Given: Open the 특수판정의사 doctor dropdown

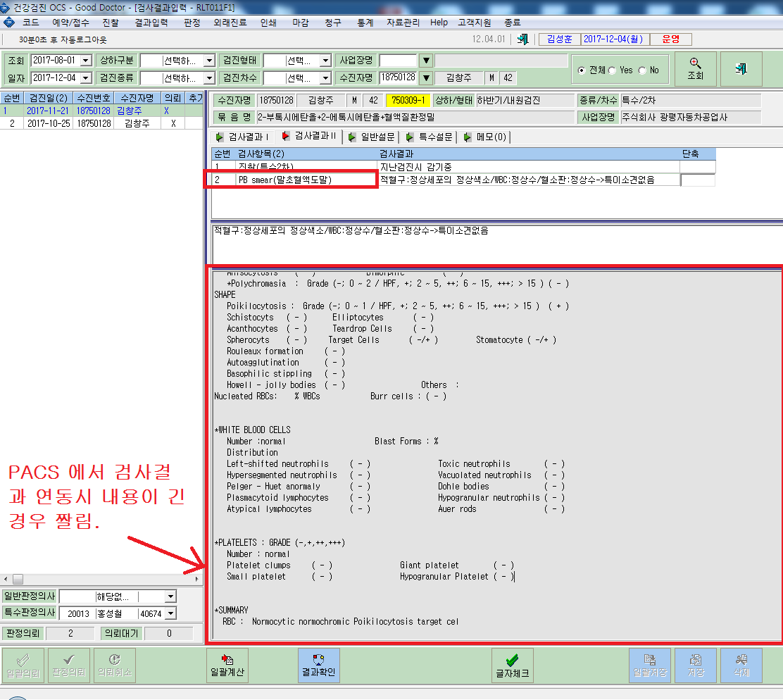Looking at the screenshot, I should pos(171,613).
